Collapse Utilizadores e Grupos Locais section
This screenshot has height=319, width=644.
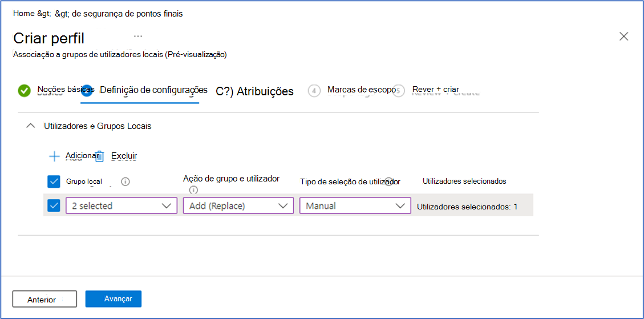[x=30, y=127]
